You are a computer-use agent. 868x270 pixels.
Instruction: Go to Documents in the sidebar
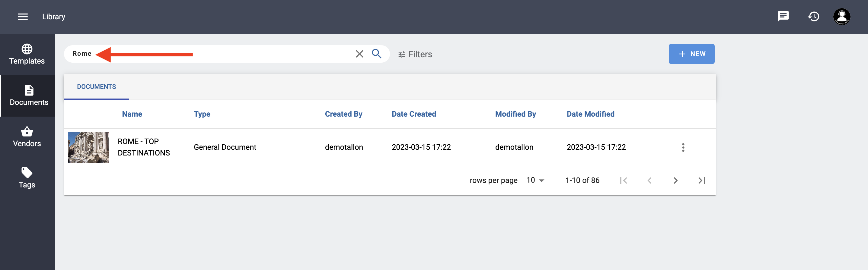(x=28, y=96)
